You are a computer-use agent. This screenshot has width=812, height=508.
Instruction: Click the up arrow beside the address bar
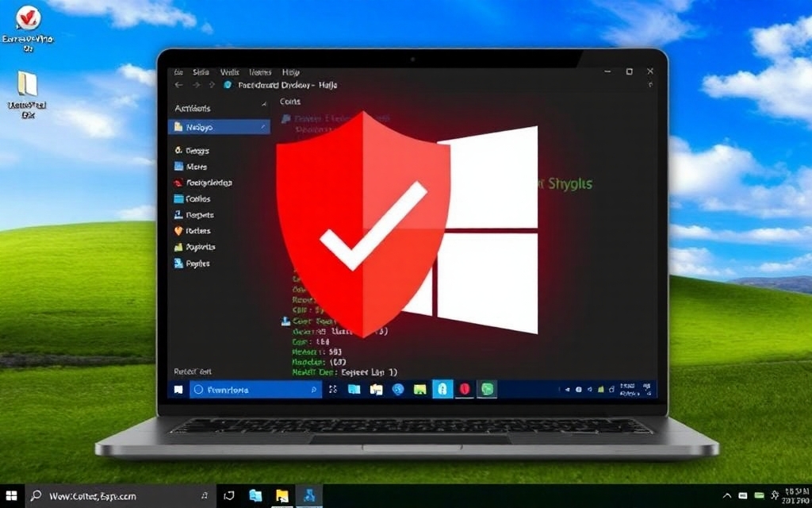(x=211, y=85)
